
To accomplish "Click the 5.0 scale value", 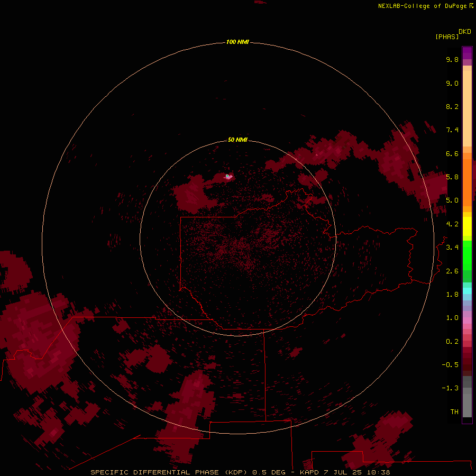I will 452,200.
